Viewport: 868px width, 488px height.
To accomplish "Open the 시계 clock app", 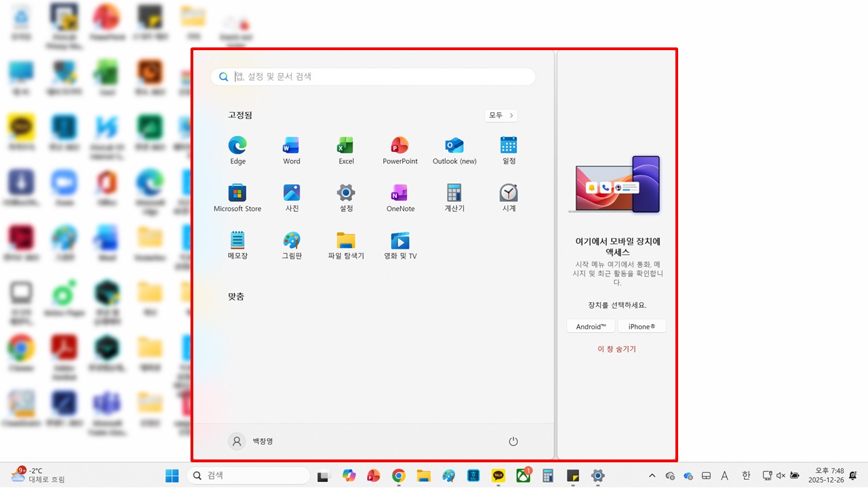I will [x=509, y=198].
